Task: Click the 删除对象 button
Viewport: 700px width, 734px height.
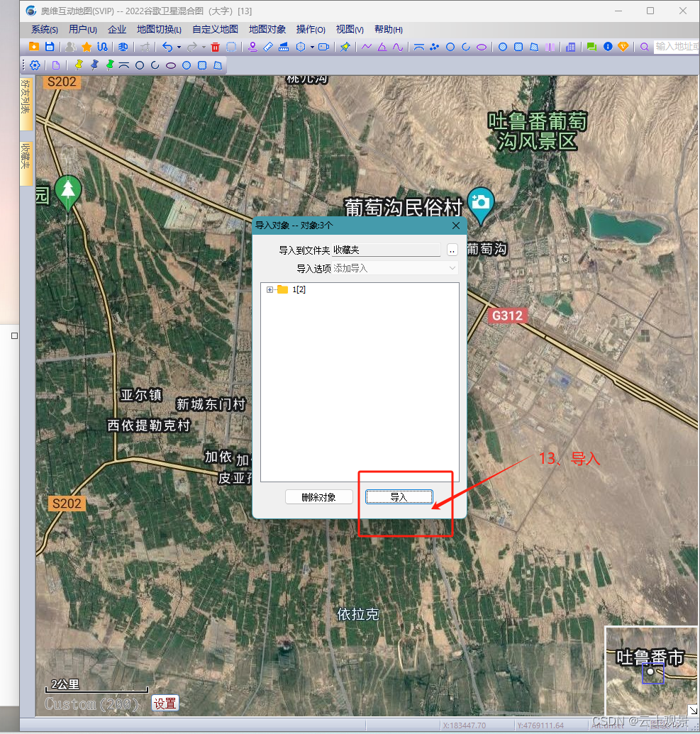Action: point(319,497)
